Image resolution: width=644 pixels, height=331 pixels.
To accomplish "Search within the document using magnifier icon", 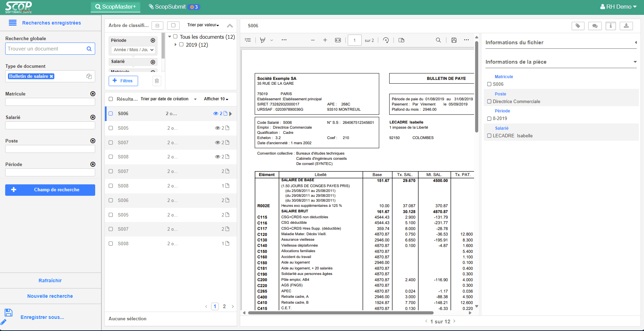I will (x=438, y=40).
